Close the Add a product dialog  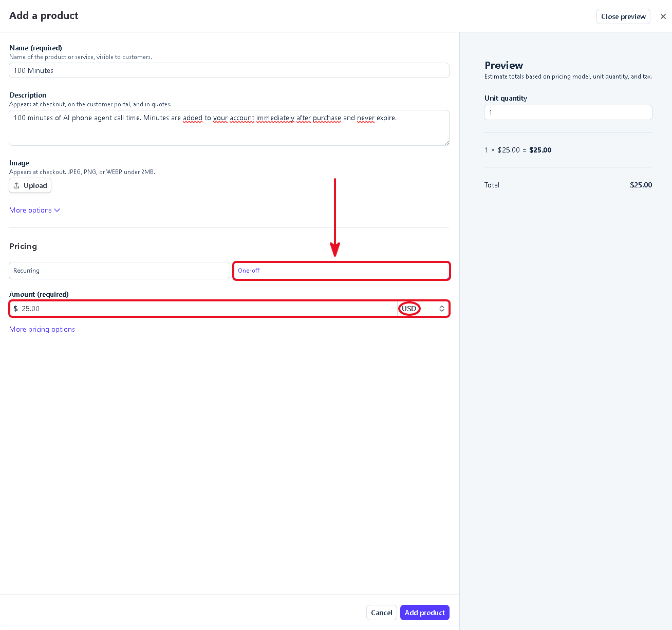pos(663,16)
